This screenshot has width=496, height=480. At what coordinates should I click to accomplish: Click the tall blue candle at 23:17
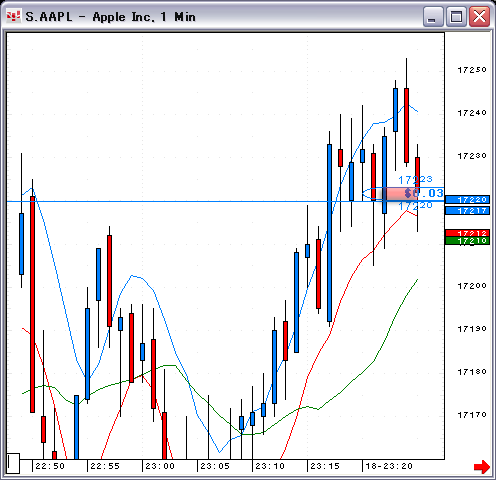[329, 233]
